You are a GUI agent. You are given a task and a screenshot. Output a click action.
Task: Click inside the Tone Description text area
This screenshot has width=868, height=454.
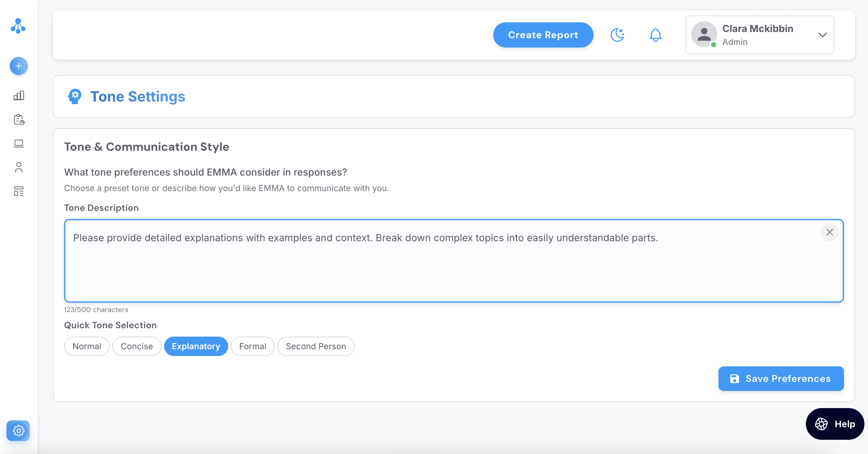click(x=454, y=261)
